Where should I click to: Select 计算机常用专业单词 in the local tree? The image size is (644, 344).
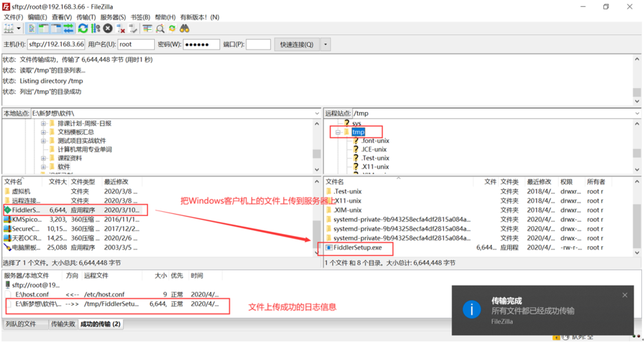tap(85, 149)
